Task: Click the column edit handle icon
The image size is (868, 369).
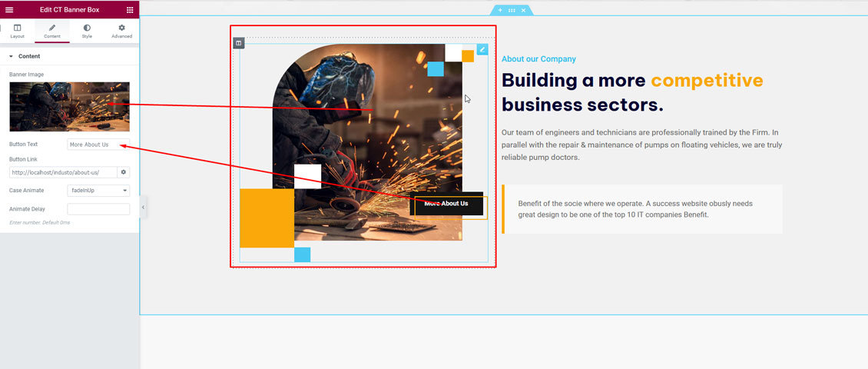Action: point(239,43)
